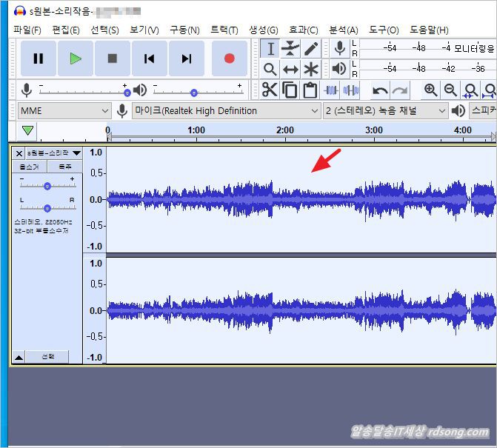Click the playback meter speaker icon
Screen dimensions: 497x448
click(x=339, y=69)
